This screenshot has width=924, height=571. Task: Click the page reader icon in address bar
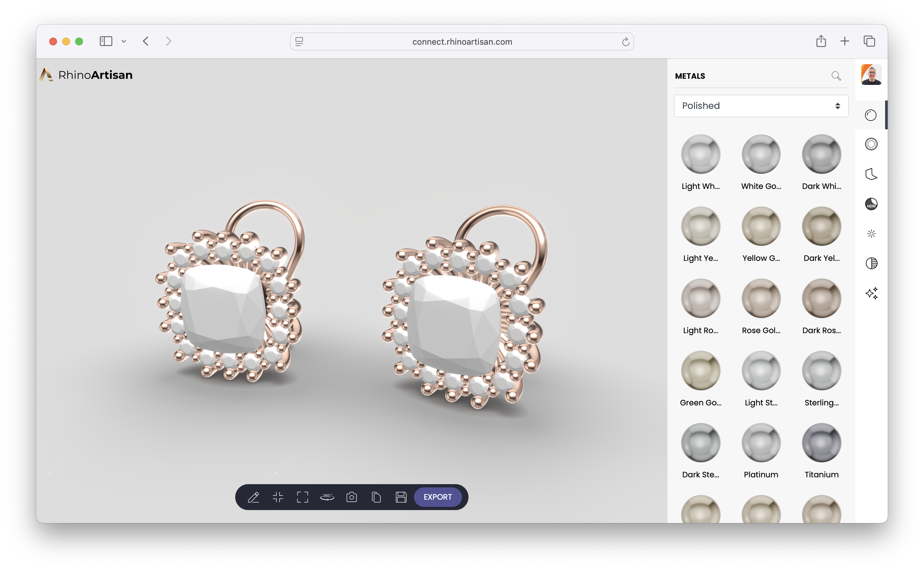pos(299,41)
